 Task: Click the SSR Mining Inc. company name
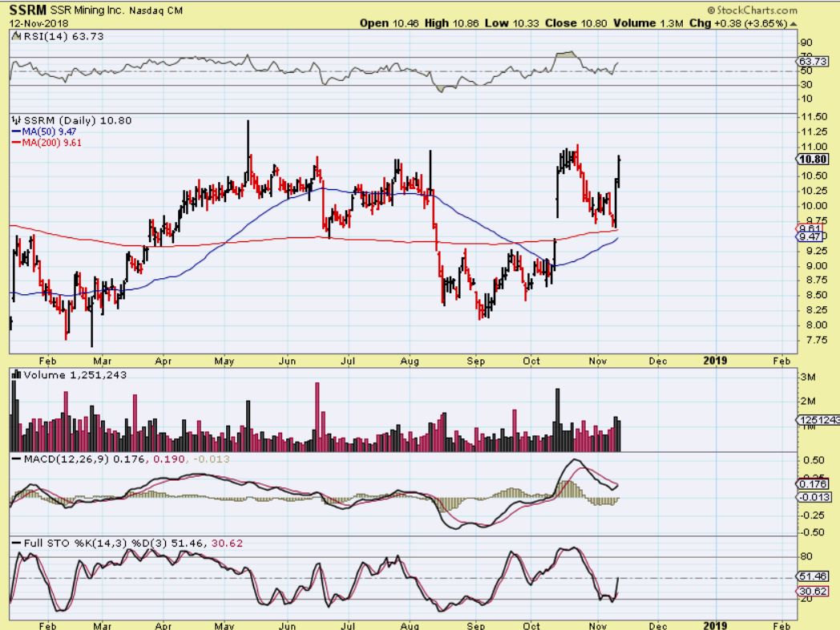pyautogui.click(x=87, y=10)
